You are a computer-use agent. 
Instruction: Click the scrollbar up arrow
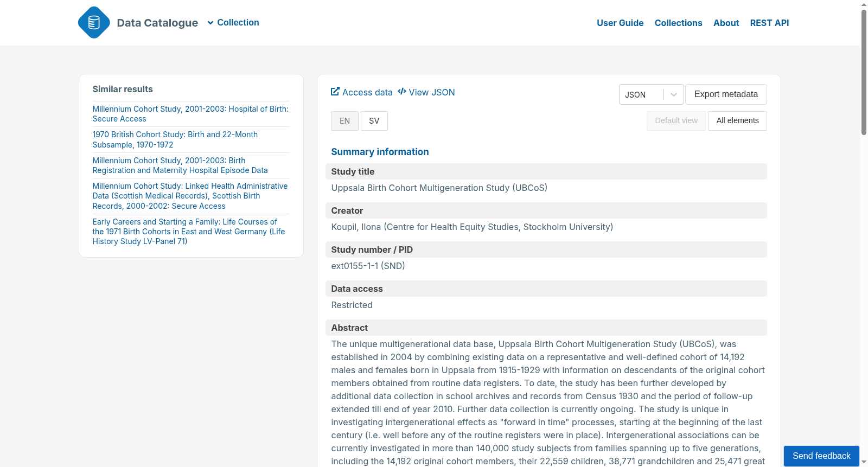coord(864,4)
